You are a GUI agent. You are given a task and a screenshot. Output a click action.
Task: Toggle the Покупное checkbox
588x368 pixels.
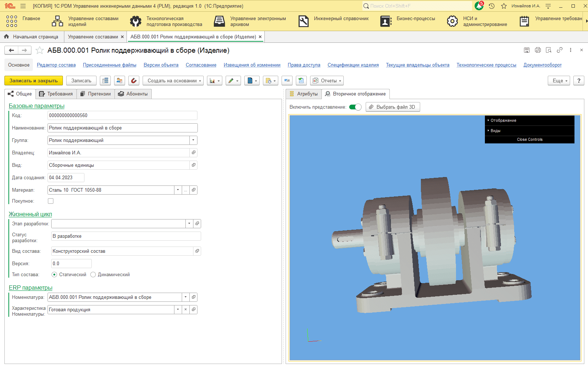tap(50, 201)
